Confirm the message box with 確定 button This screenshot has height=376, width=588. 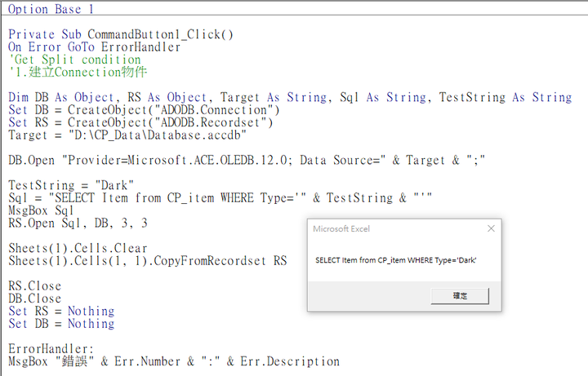point(460,296)
